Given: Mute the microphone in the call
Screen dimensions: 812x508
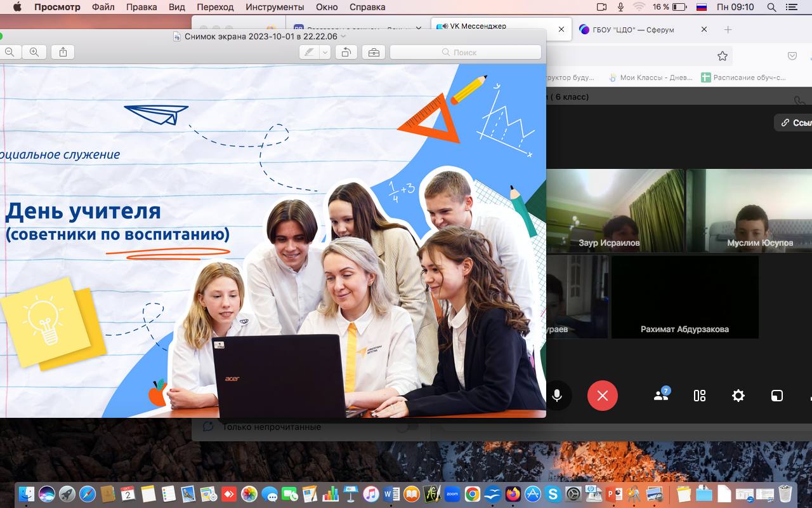Looking at the screenshot, I should (x=556, y=396).
